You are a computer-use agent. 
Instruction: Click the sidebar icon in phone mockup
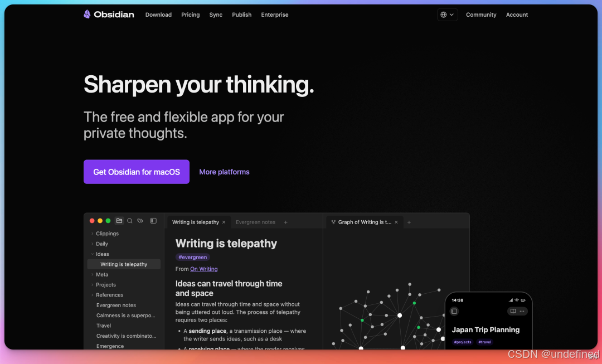point(454,312)
